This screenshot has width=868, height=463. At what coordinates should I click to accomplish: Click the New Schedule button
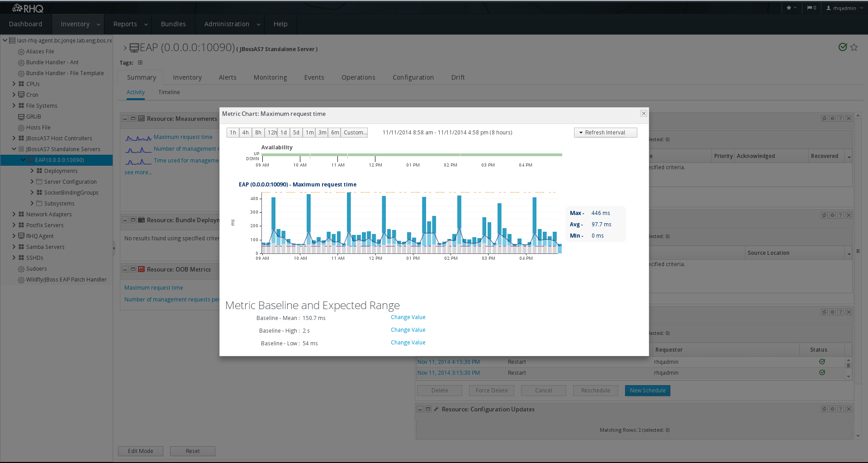[647, 391]
